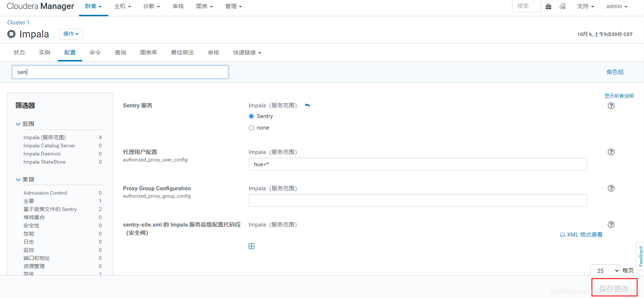This screenshot has width=644, height=298.
Task: Go to Cloudera Manager home logo
Action: (40, 6)
